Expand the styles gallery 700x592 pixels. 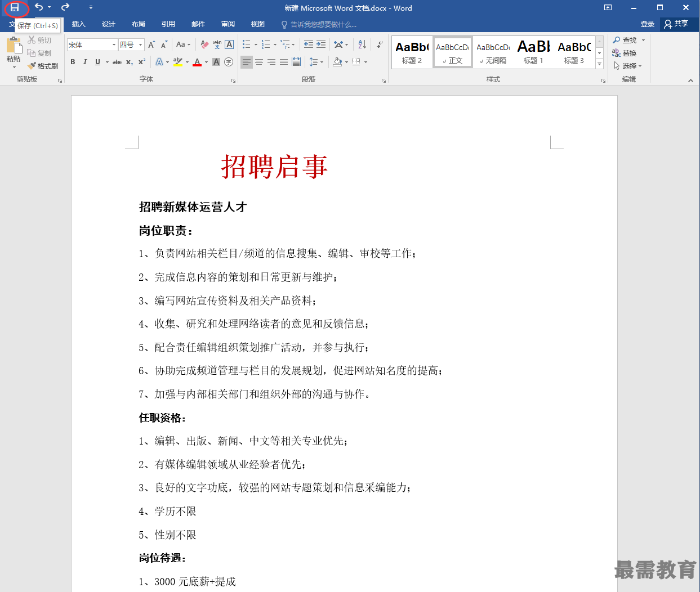point(599,64)
